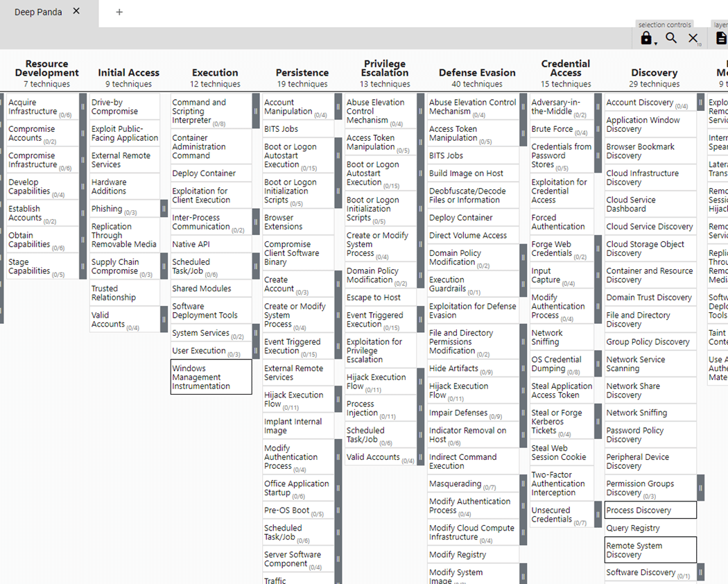Select the Process Discovery technique cell

(x=650, y=510)
